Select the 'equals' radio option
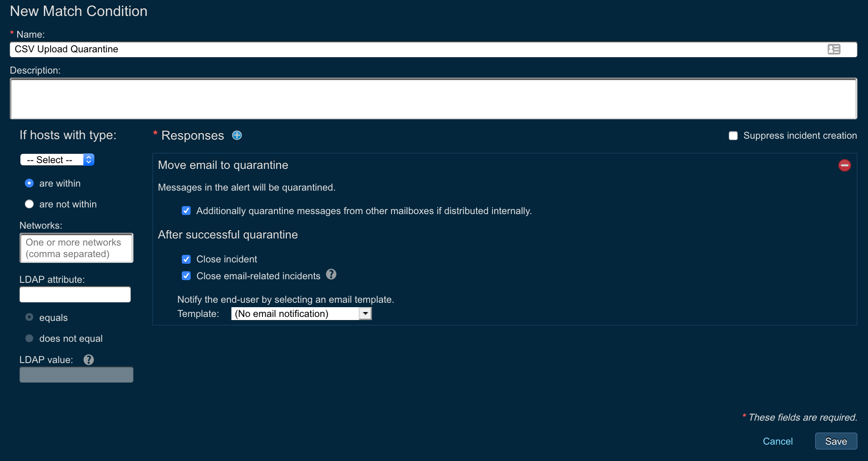Screen dimensions: 868x461 pos(29,317)
